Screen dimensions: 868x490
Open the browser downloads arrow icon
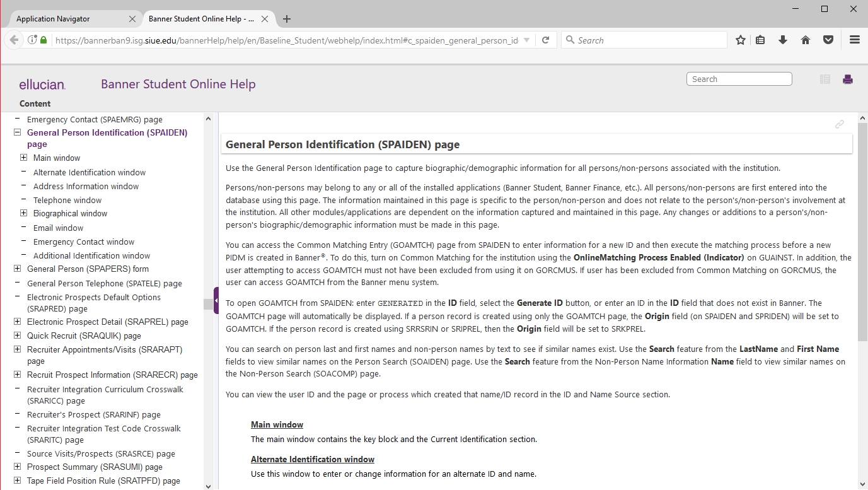pyautogui.click(x=783, y=40)
